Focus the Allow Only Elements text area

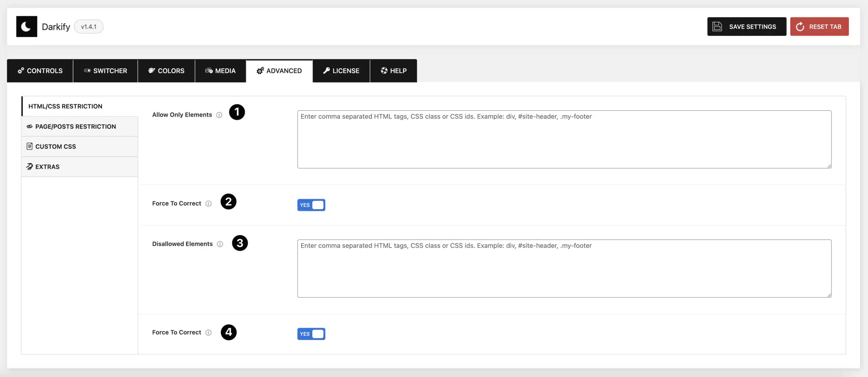(x=564, y=139)
